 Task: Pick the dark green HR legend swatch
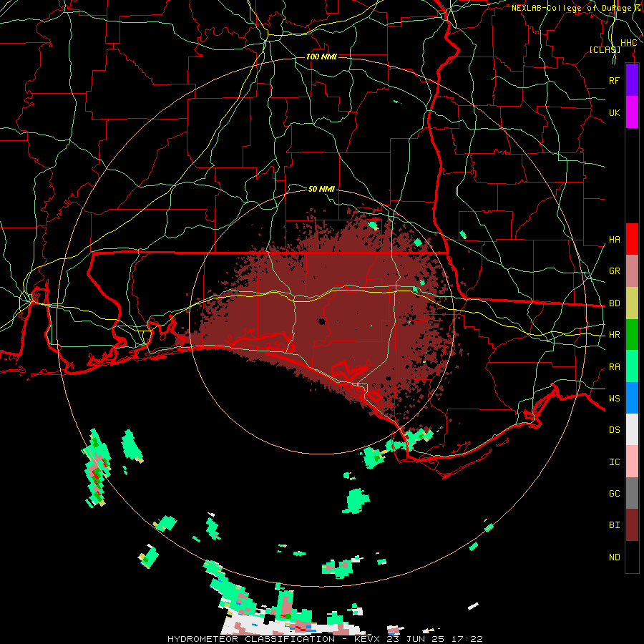coord(632,335)
